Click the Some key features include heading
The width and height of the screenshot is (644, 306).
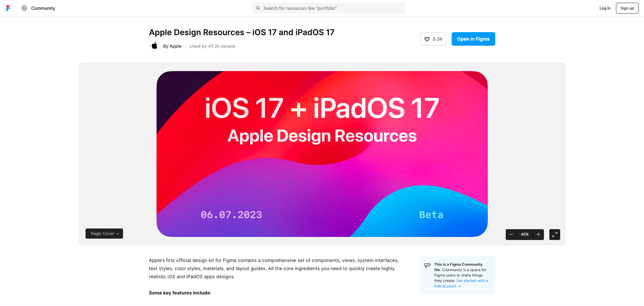coord(180,293)
